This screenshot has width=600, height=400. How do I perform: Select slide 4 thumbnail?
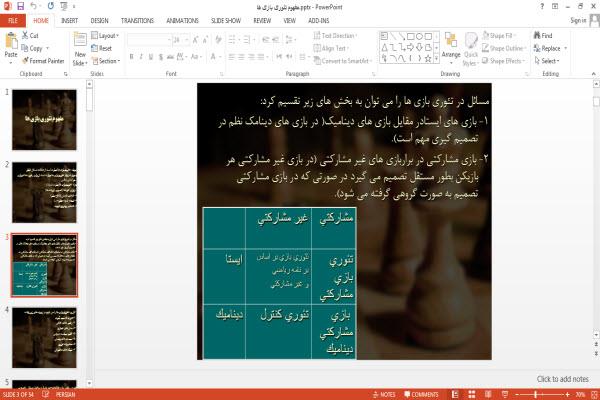[44, 337]
